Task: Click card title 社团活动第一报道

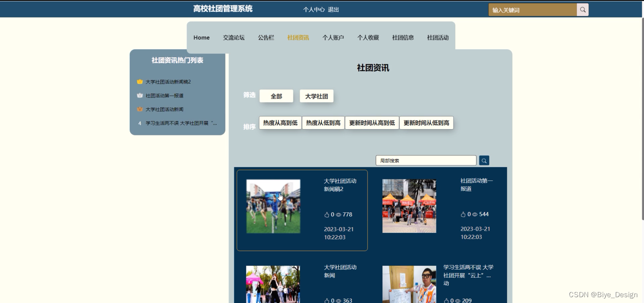Action: pos(477,185)
